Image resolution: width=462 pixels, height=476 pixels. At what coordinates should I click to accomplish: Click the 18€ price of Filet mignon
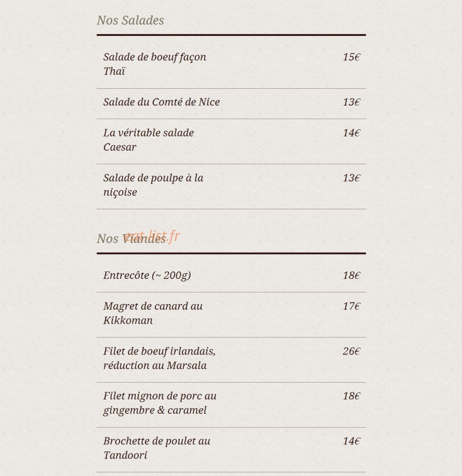pos(351,396)
